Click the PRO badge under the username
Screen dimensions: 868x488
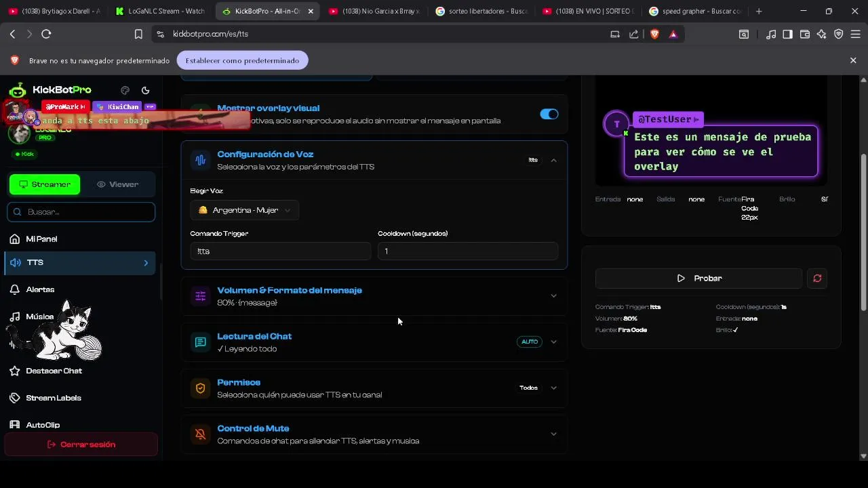(x=45, y=138)
